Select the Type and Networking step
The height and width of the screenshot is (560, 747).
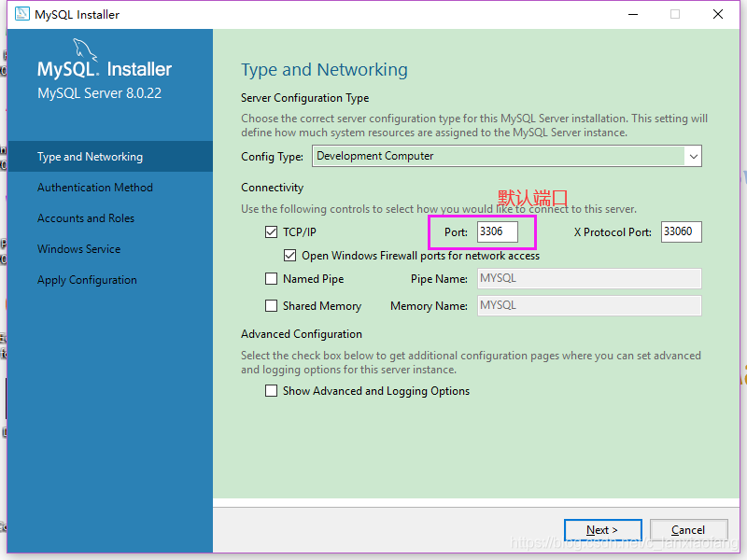tap(110, 157)
